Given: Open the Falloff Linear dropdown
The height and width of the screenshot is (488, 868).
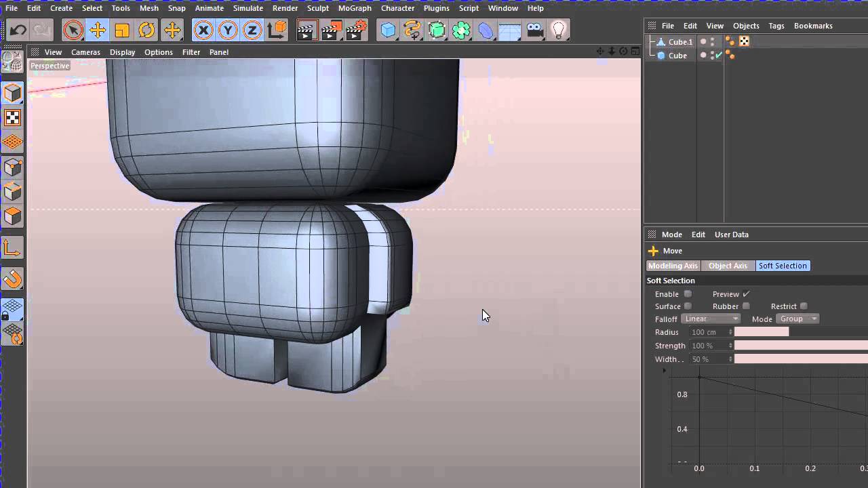Looking at the screenshot, I should pyautogui.click(x=711, y=319).
